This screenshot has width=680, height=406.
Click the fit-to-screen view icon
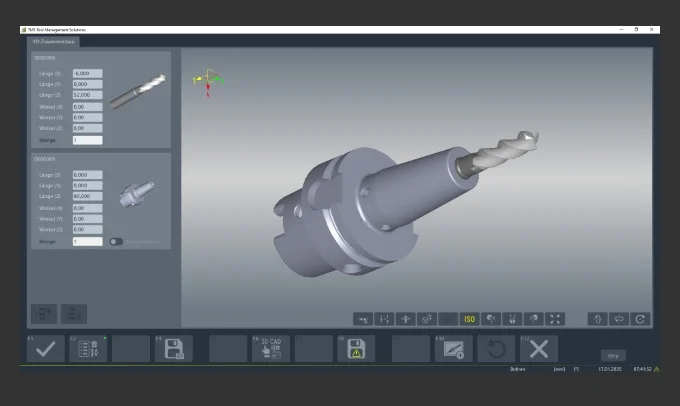click(x=556, y=319)
